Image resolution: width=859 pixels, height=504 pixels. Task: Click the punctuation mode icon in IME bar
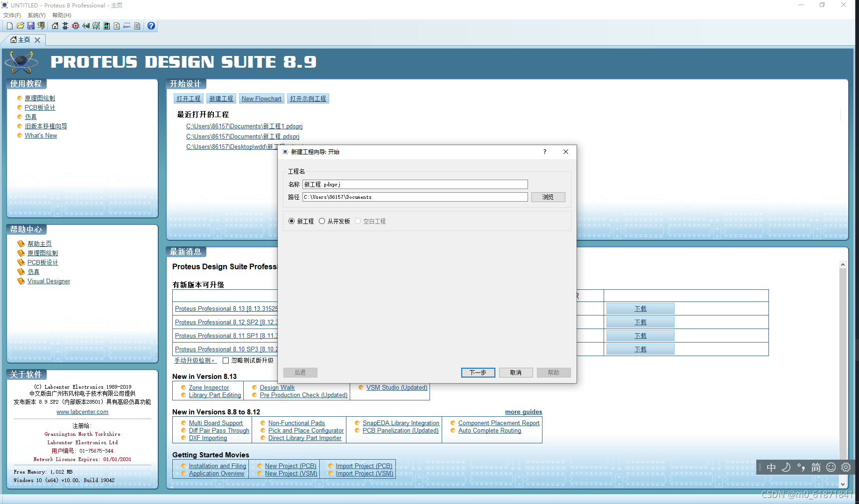pyautogui.click(x=801, y=467)
